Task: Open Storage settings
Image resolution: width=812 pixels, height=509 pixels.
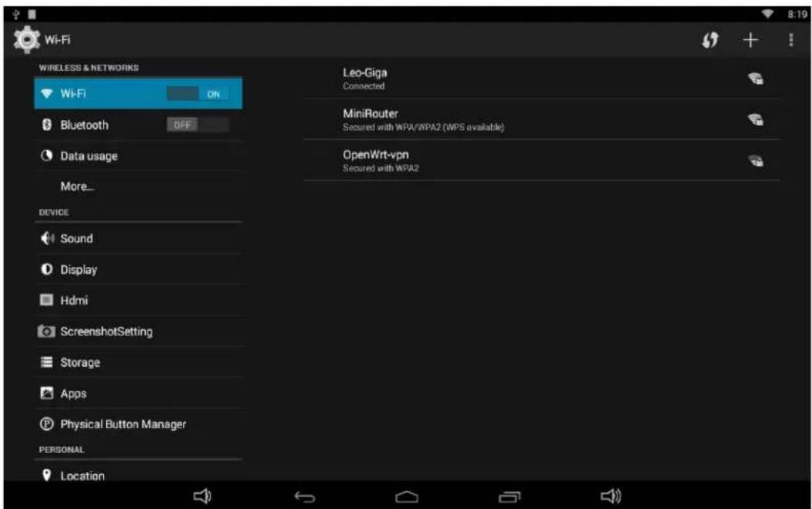Action: (138, 362)
